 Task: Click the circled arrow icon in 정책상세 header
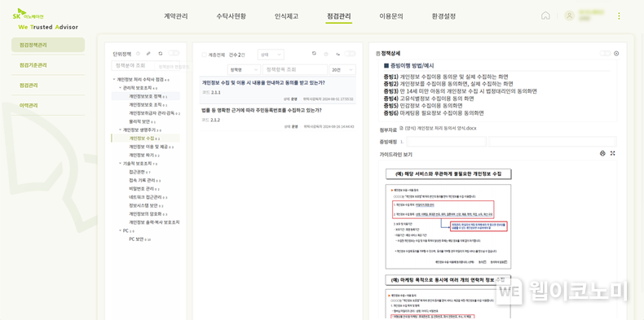point(616,54)
